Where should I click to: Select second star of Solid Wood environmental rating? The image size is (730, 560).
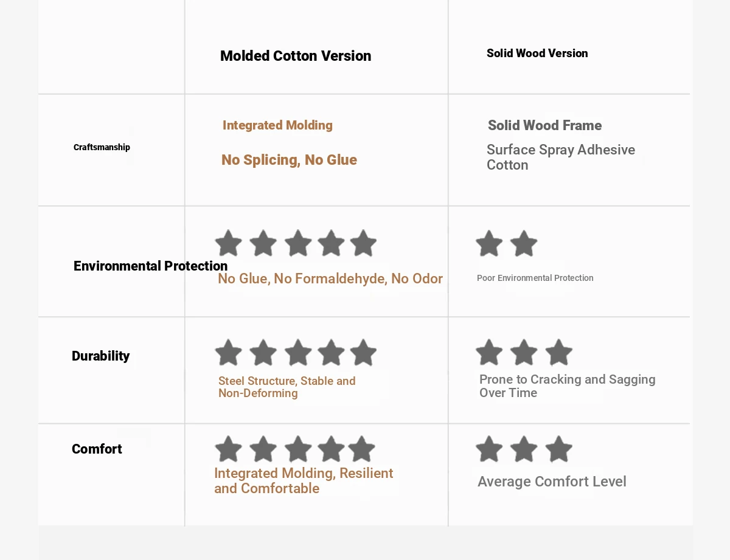[x=524, y=244]
